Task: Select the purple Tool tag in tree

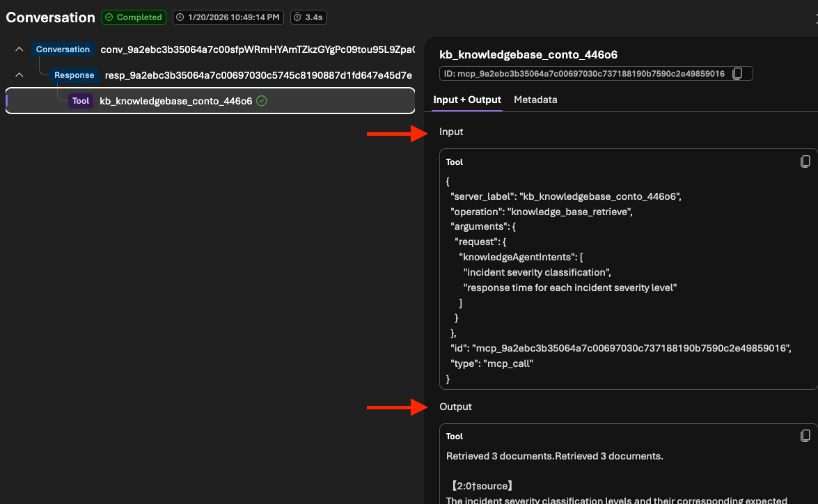Action: pos(80,101)
